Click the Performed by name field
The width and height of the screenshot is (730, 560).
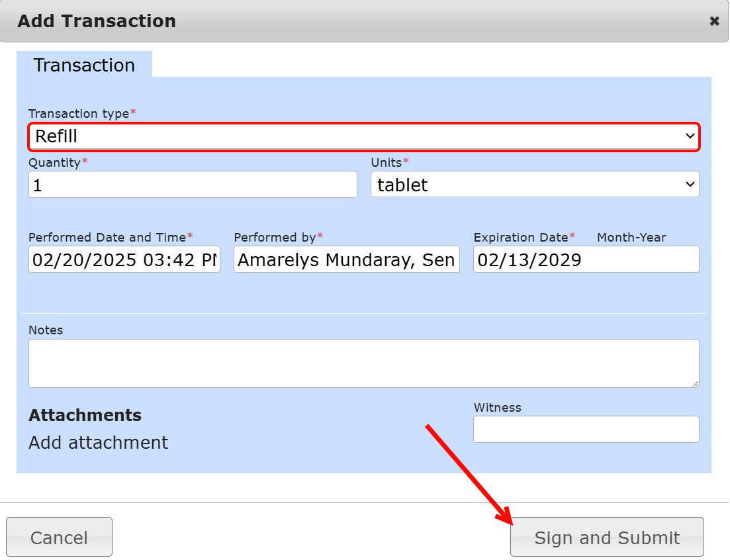coord(346,259)
